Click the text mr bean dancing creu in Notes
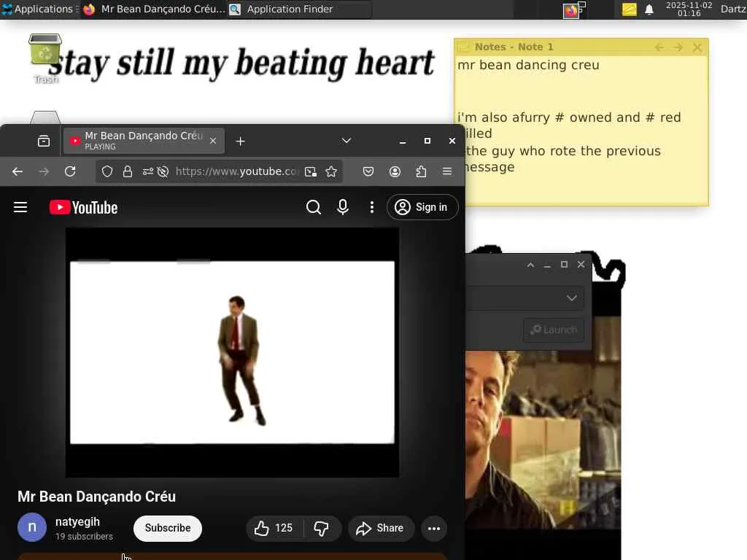 (528, 65)
